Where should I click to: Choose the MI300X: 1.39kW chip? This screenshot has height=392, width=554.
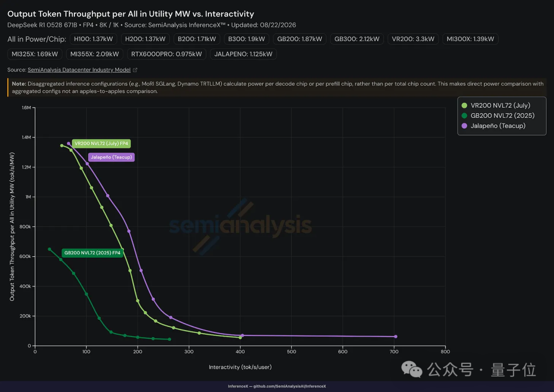[470, 39]
